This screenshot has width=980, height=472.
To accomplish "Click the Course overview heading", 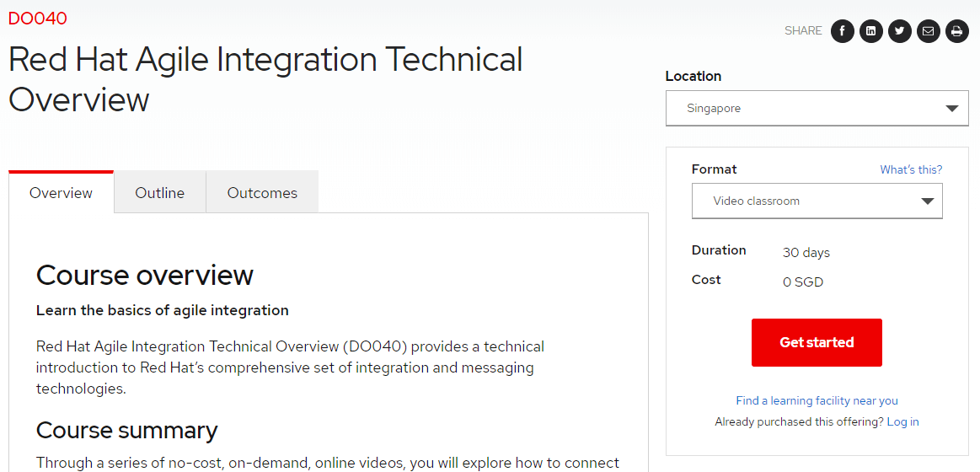I will coord(145,276).
